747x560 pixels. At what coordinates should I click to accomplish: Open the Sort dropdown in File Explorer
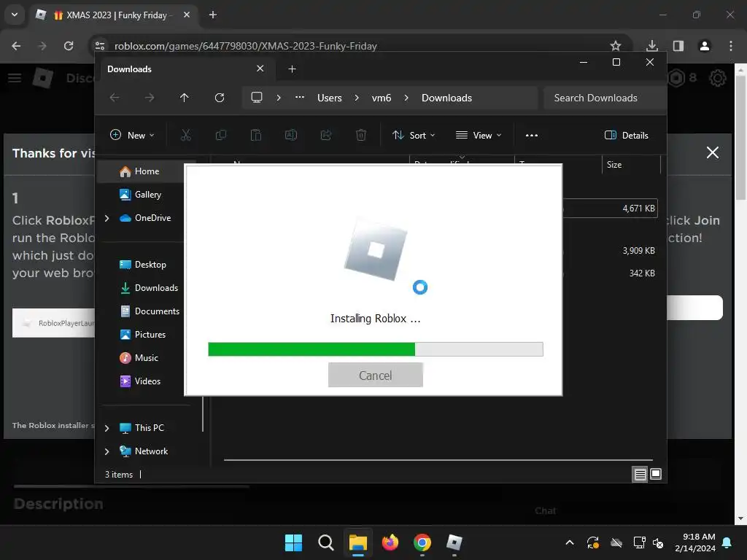(414, 135)
